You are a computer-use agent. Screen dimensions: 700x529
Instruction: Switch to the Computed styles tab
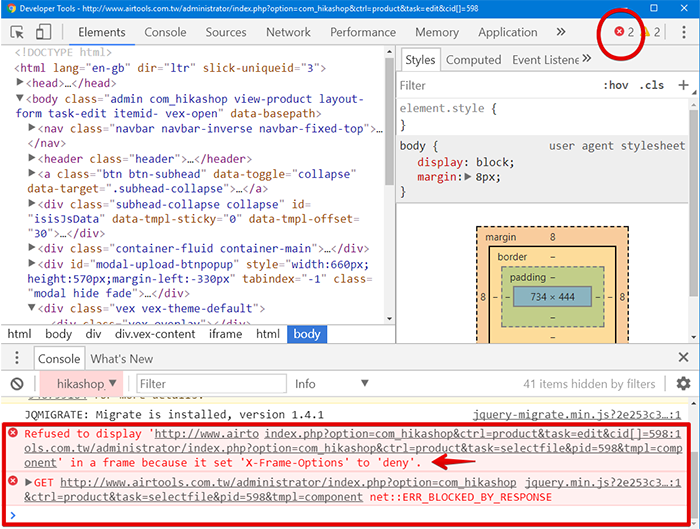(473, 60)
